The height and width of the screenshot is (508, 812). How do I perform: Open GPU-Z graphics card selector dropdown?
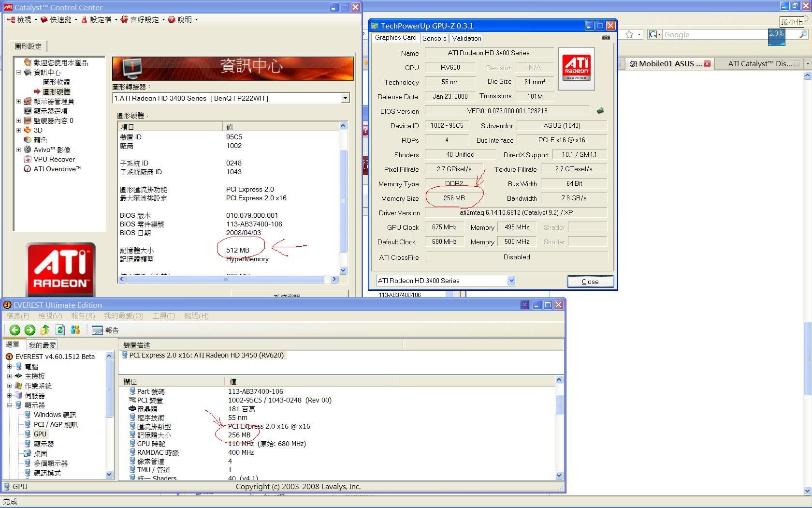coord(511,281)
